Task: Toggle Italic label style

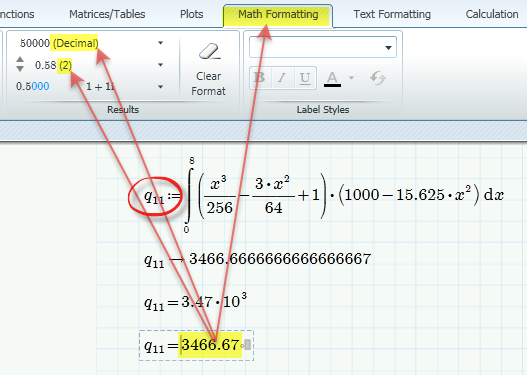Action: coord(282,78)
